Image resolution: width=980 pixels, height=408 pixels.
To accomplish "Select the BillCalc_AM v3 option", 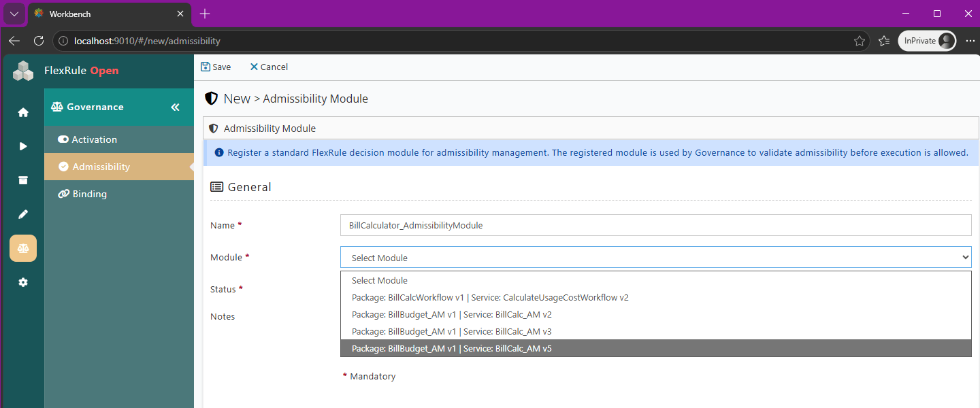I will pyautogui.click(x=656, y=331).
